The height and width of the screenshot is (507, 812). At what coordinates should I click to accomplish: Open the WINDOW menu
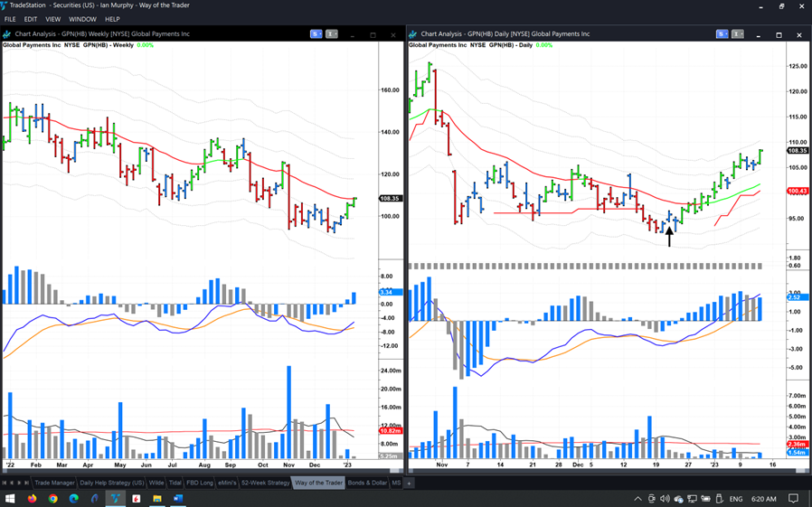pyautogui.click(x=82, y=19)
